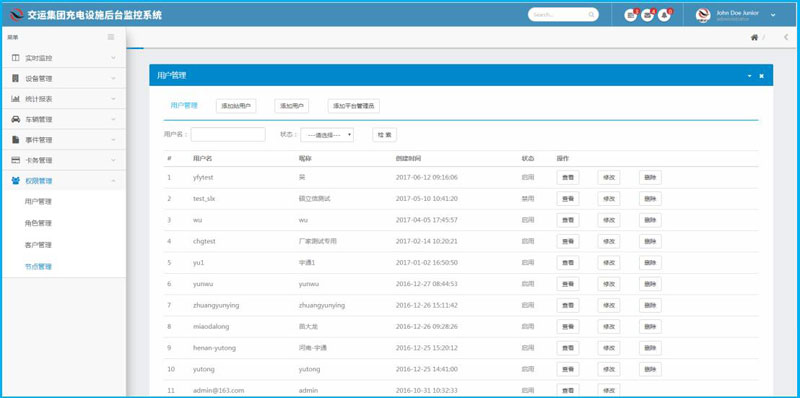Open the 状态 status dropdown
This screenshot has height=398, width=800.
pyautogui.click(x=327, y=135)
